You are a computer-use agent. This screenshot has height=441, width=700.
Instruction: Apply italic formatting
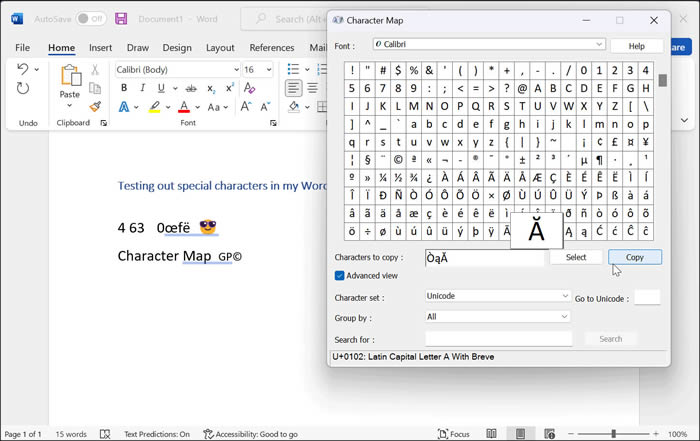pyautogui.click(x=142, y=88)
